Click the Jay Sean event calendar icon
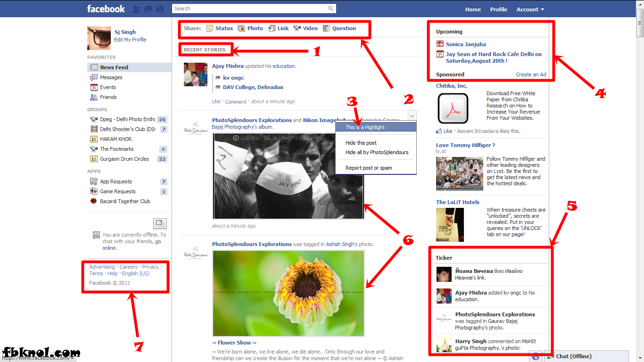The width and height of the screenshot is (644, 362). point(440,54)
